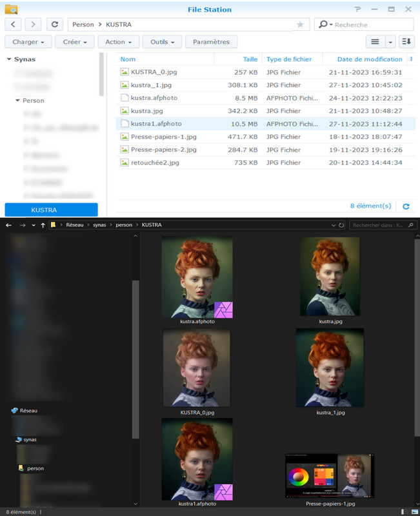Image resolution: width=420 pixels, height=516 pixels.
Task: Add KUSTRA folder to favorites star
Action: (300, 25)
